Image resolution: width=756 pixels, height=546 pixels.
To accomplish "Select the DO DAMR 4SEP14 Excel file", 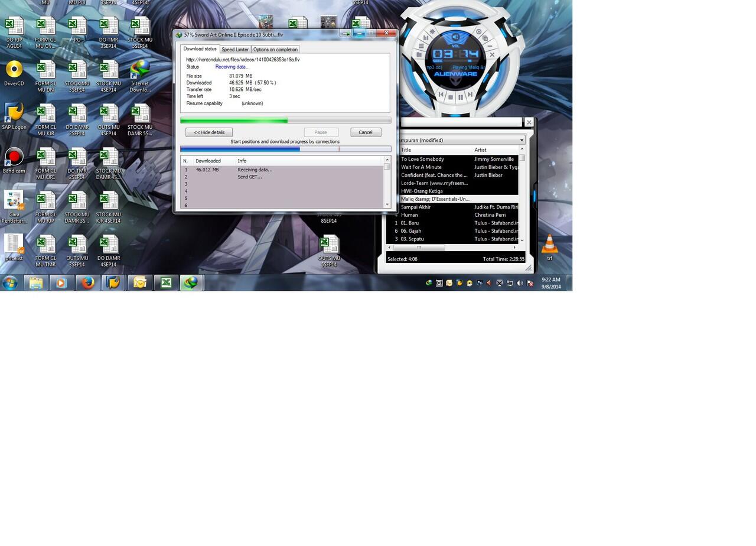I will 109,251.
